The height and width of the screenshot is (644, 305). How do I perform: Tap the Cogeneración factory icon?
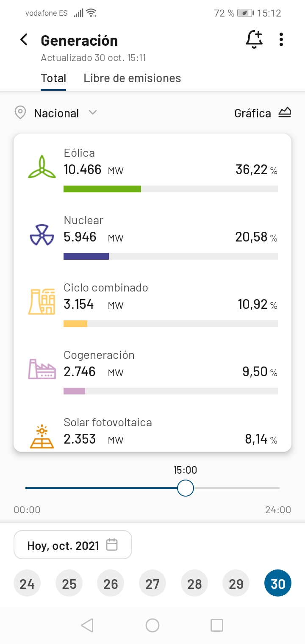click(x=42, y=369)
